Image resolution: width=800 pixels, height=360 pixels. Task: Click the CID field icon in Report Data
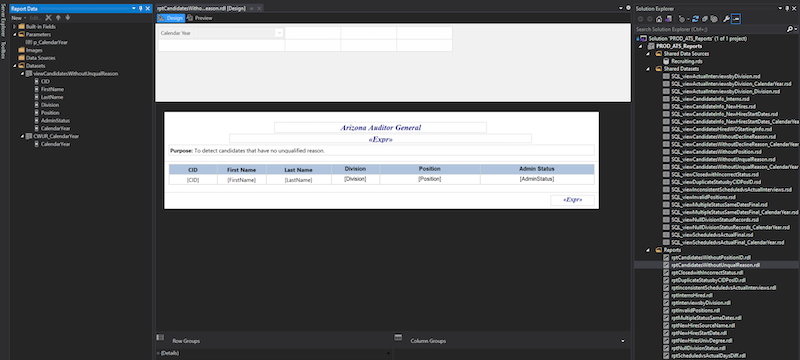point(37,82)
